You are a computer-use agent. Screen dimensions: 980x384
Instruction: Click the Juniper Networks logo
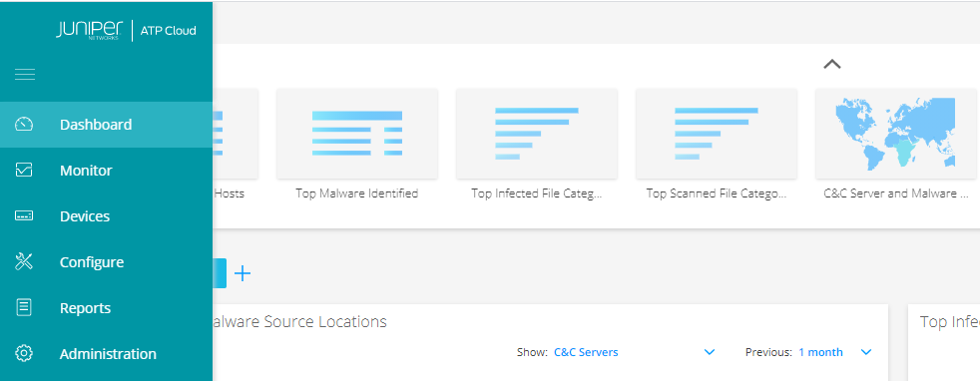(x=90, y=30)
